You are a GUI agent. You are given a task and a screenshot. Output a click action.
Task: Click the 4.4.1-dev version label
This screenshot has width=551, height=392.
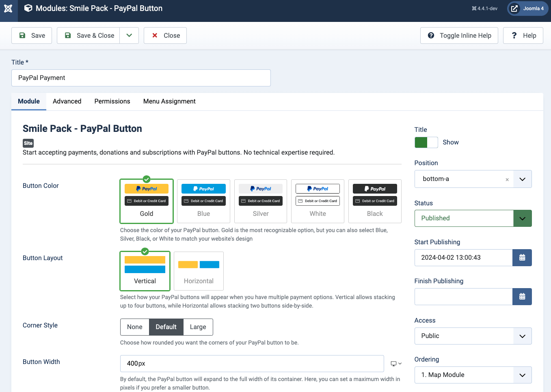[484, 9]
